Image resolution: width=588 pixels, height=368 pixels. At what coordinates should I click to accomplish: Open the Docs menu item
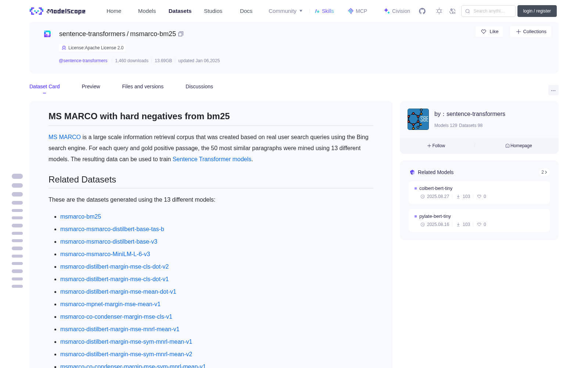246,11
